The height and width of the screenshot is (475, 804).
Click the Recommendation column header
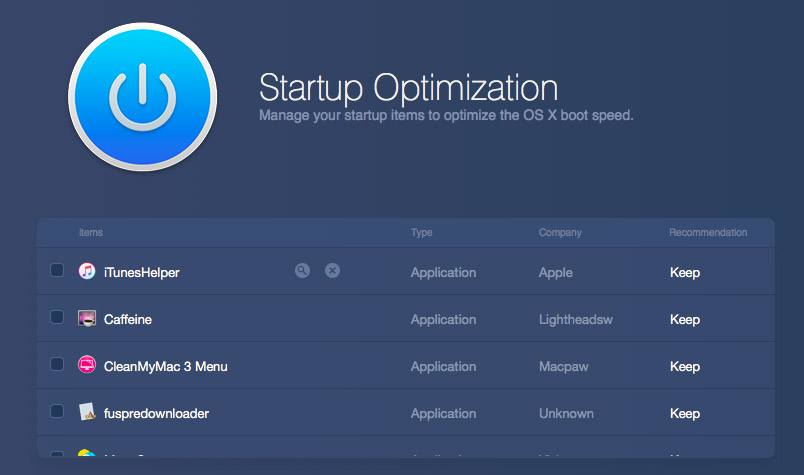click(708, 232)
